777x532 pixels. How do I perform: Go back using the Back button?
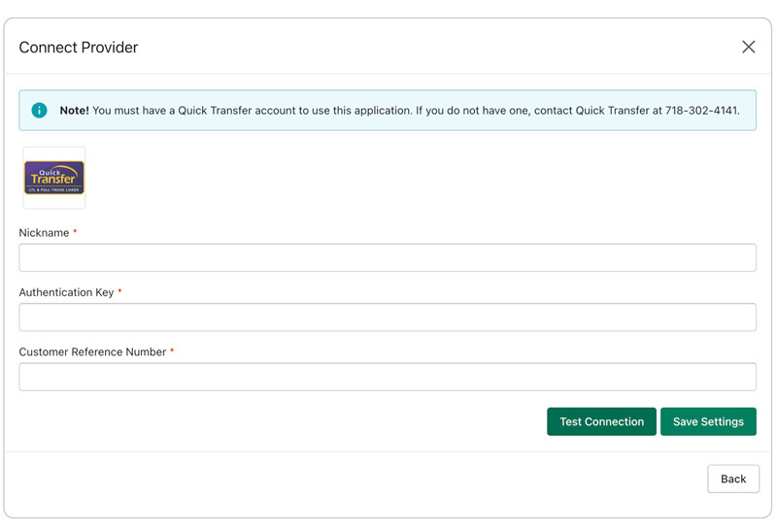[x=733, y=479]
